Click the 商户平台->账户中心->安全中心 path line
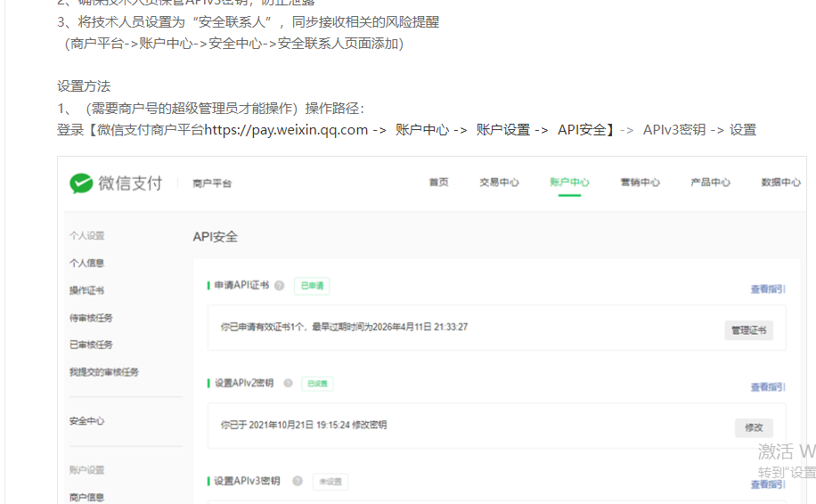The height and width of the screenshot is (504, 816). [x=233, y=44]
